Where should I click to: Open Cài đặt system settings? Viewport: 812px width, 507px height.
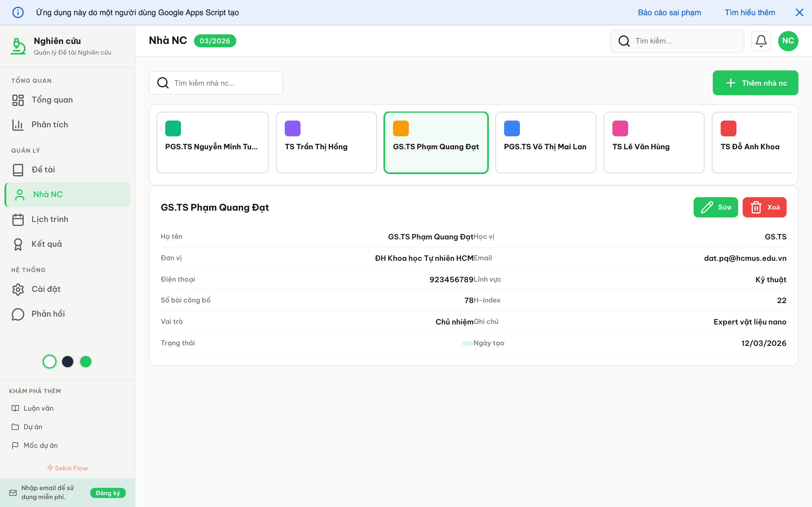coord(46,289)
